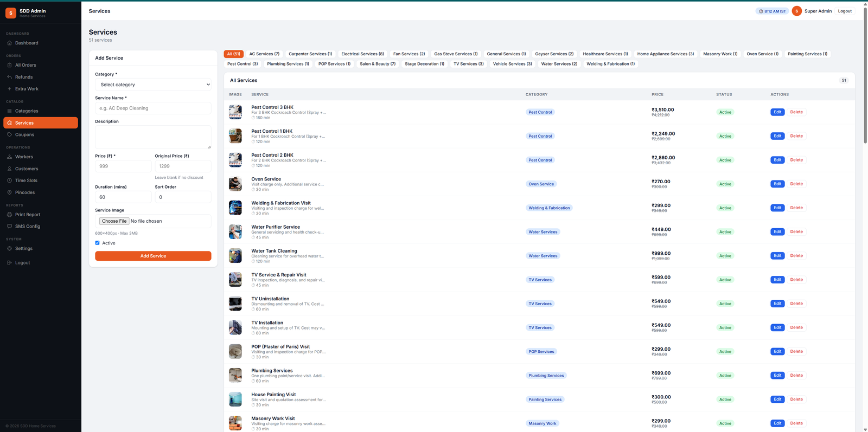This screenshot has height=432, width=868.
Task: Filter by Home Appliance Services (3)
Action: click(x=666, y=54)
